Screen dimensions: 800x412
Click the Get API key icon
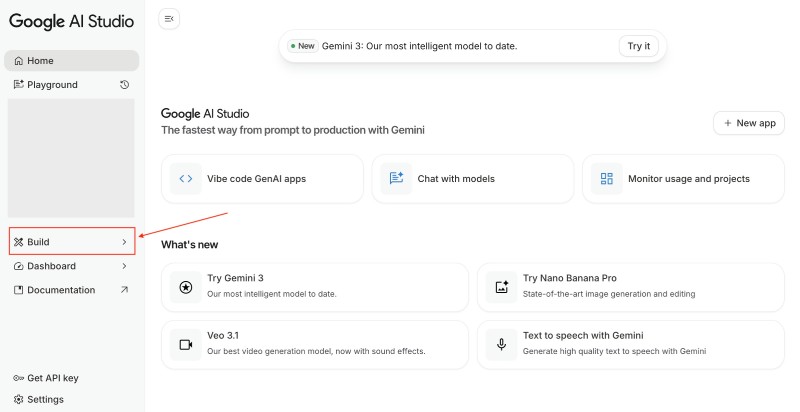pos(19,378)
